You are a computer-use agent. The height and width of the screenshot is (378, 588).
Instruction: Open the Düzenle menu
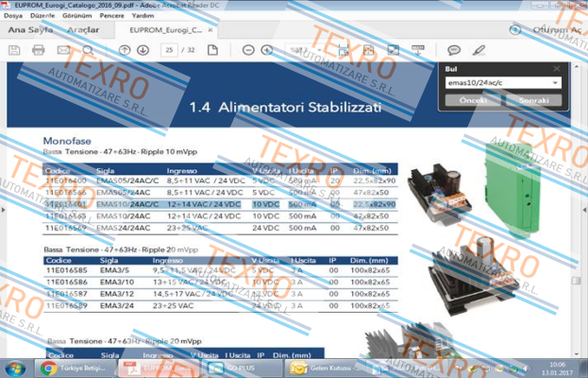[42, 16]
